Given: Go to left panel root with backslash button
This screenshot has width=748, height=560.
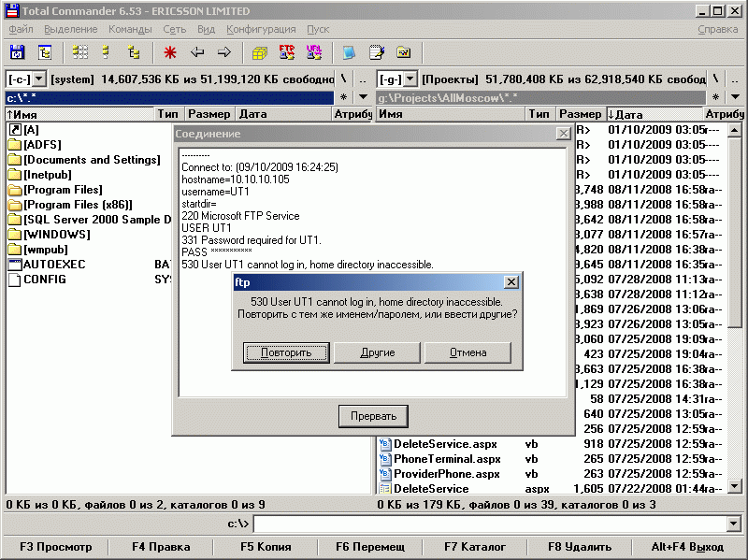Looking at the screenshot, I should point(343,79).
